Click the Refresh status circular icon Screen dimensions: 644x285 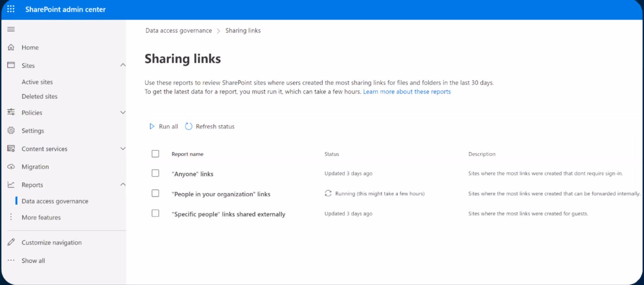[x=189, y=126]
